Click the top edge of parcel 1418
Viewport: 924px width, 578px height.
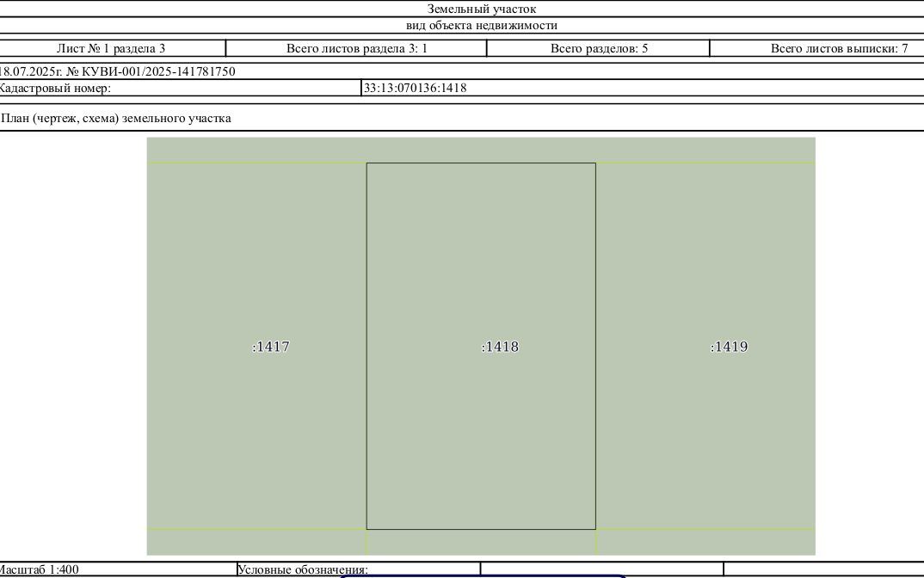(481, 163)
